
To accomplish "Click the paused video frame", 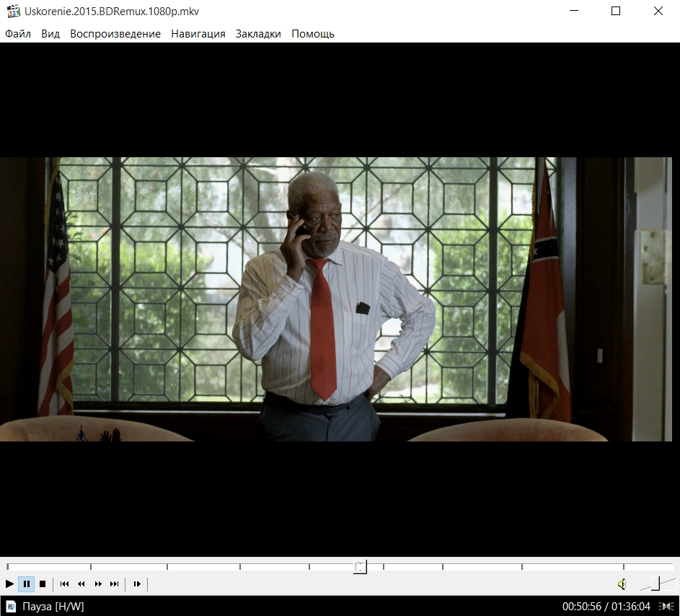I will tap(336, 299).
